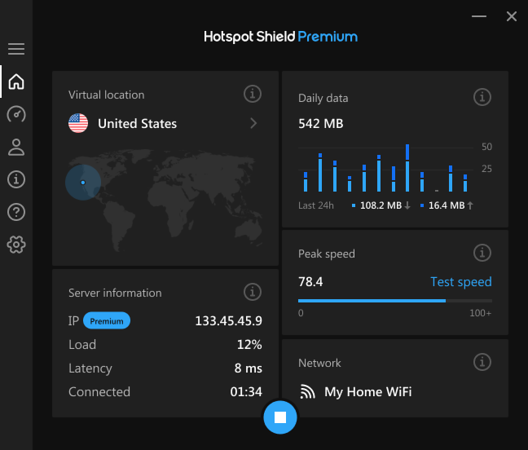This screenshot has height=450, width=528.
Task: Click the peak speed progress bar
Action: click(x=395, y=301)
